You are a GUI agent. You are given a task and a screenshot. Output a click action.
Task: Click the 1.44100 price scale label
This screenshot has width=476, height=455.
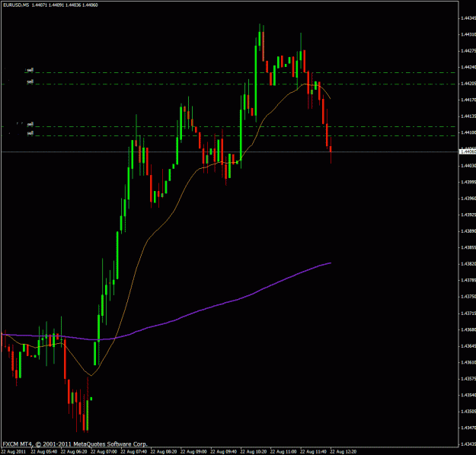468,133
